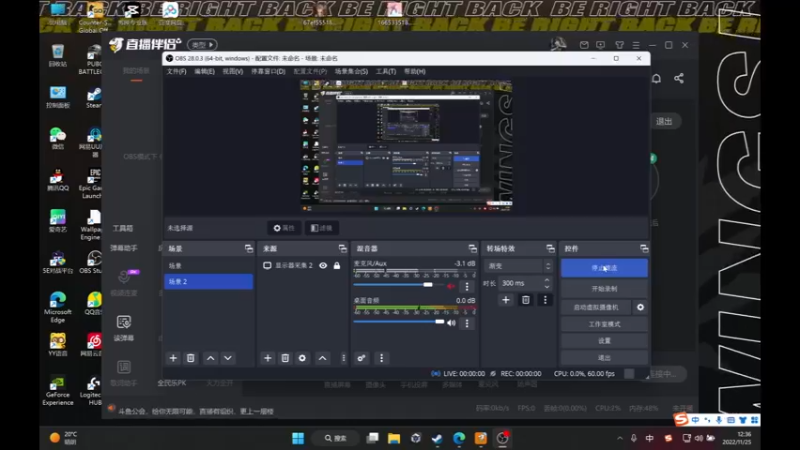Image resolution: width=800 pixels, height=450 pixels.
Task: Pop out the Scenes dock panel
Action: pos(248,248)
